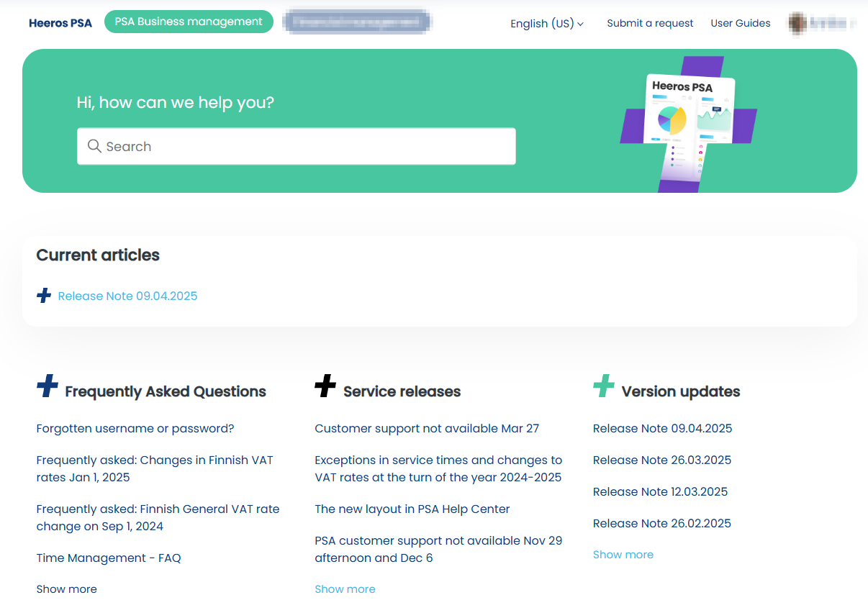Click the blue plus icon for Frequently Asked Questions

coord(48,386)
